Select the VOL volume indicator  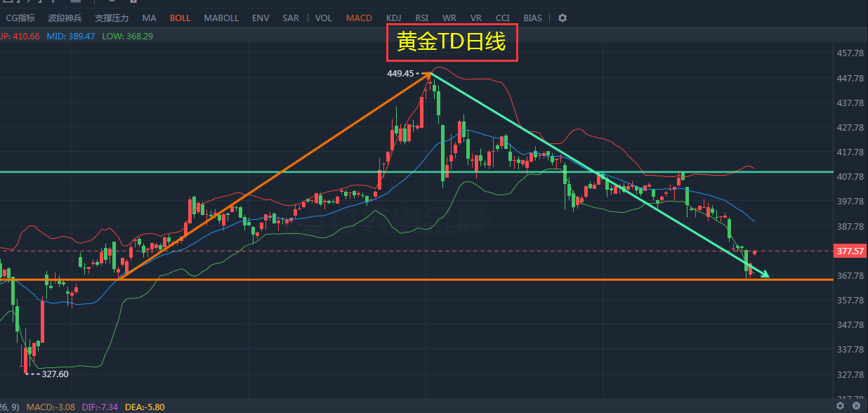click(323, 18)
